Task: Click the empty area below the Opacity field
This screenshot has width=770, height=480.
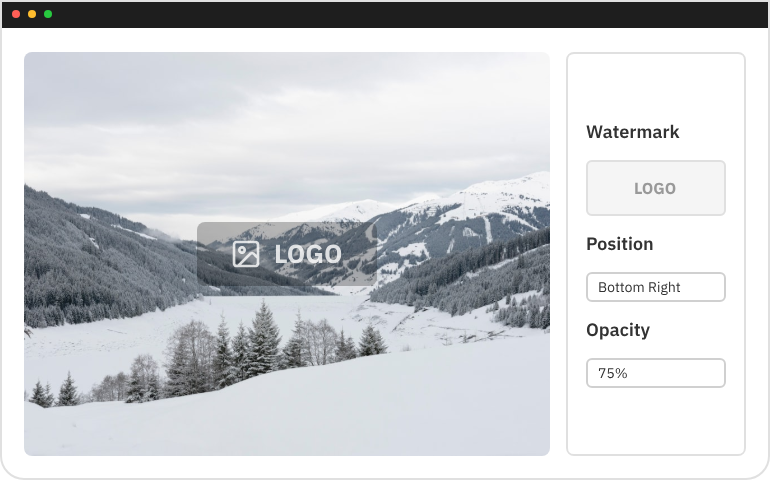Action: click(x=655, y=420)
